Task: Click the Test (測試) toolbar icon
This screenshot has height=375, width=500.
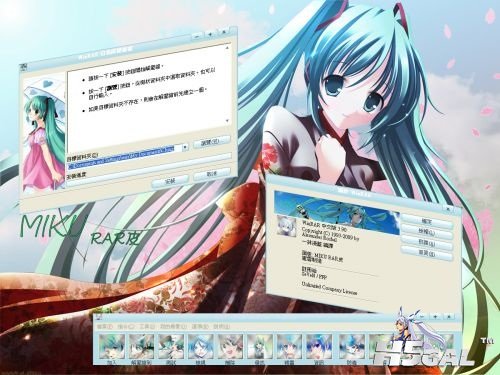Action: coord(171,346)
